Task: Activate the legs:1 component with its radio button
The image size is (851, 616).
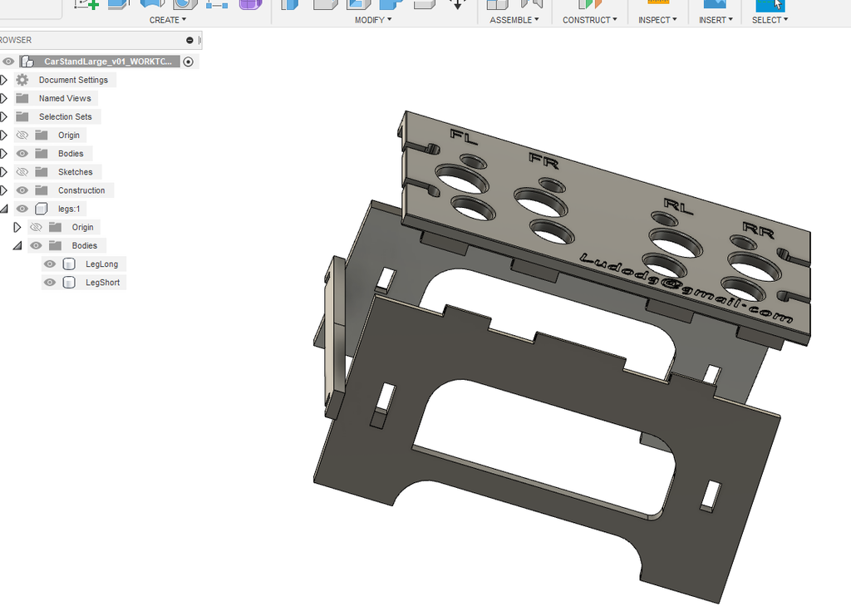Action: (x=189, y=209)
